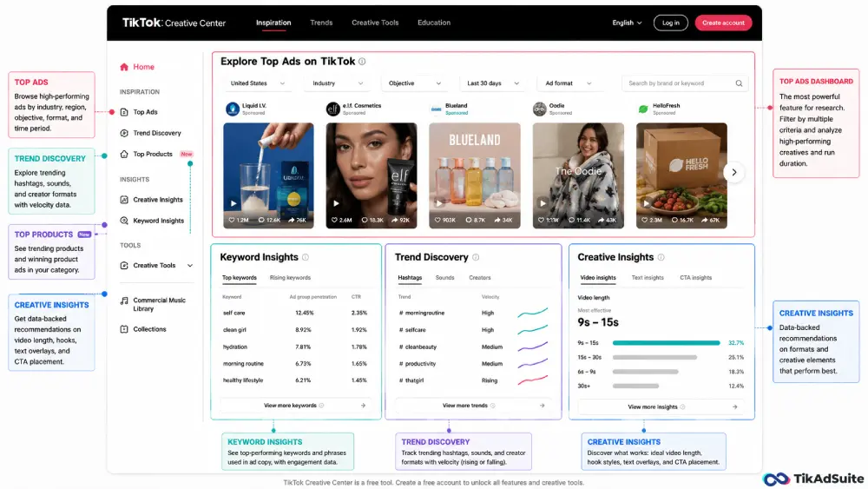Open the Home sidebar item
Screen dimensions: 868x489
(137, 67)
